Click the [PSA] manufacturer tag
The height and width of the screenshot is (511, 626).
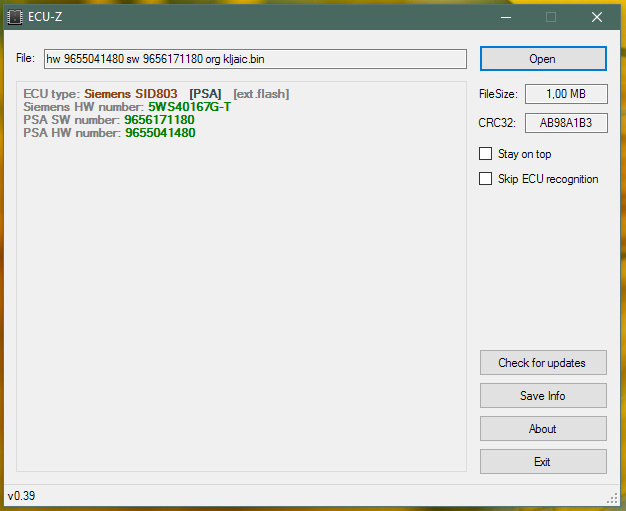coord(205,94)
